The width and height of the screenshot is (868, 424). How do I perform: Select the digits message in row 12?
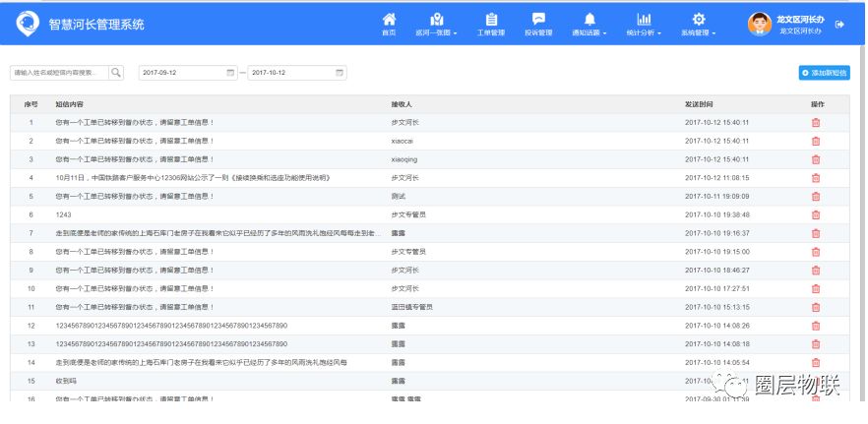coord(171,326)
